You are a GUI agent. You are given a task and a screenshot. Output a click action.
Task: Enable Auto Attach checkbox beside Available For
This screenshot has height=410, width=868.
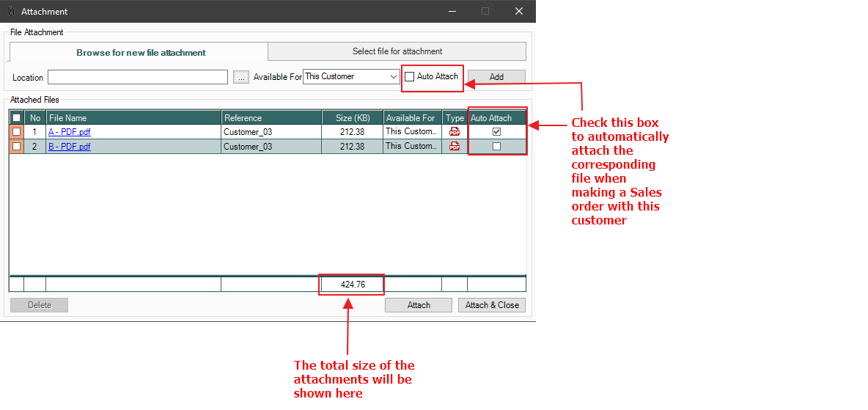tap(410, 77)
